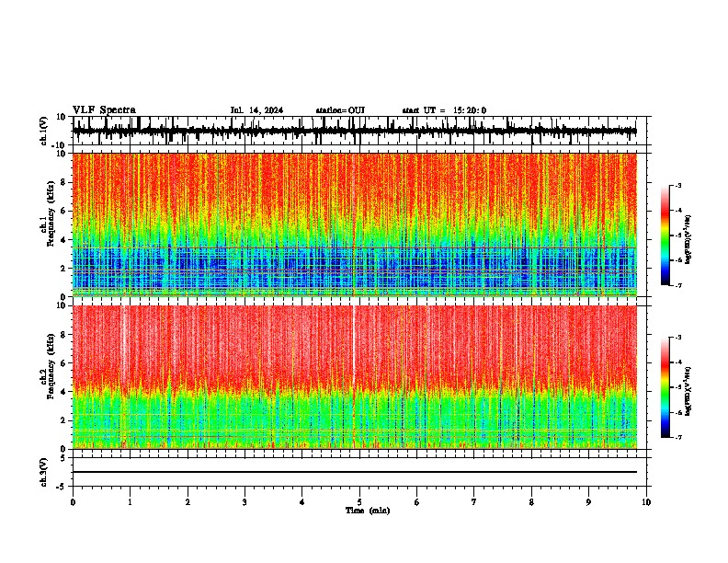Click the time axis tick label "2"
Viewport: 728px width, 563px height.
coord(188,502)
